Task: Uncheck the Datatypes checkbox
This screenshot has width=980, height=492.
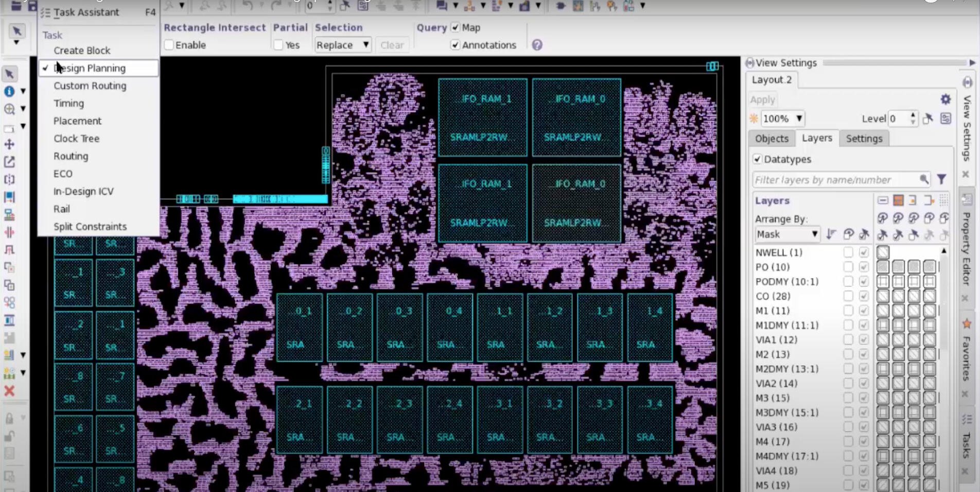Action: click(x=757, y=159)
